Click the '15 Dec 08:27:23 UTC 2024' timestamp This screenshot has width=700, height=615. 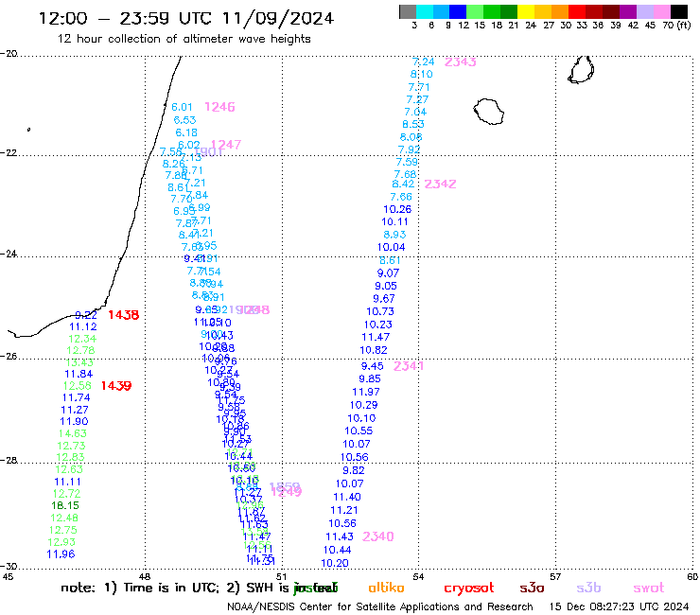[x=619, y=607]
